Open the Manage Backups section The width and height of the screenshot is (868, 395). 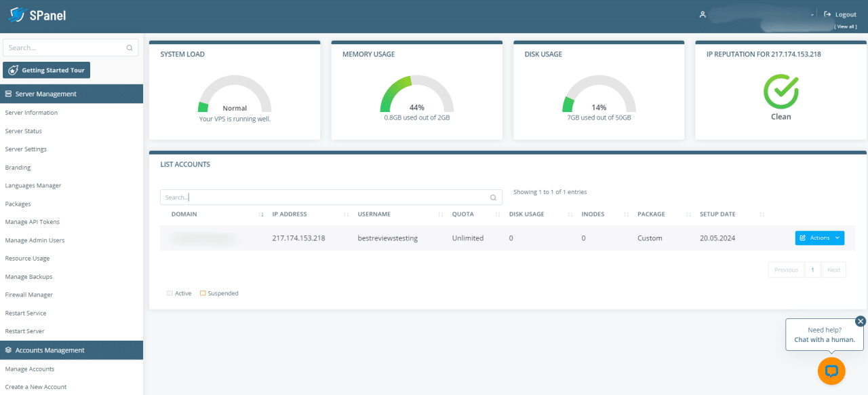(x=28, y=276)
